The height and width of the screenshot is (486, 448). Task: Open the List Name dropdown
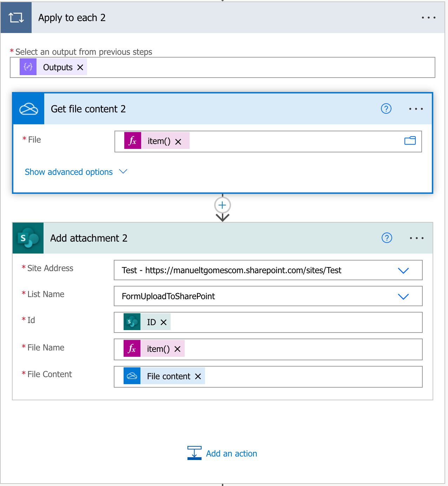coord(403,296)
